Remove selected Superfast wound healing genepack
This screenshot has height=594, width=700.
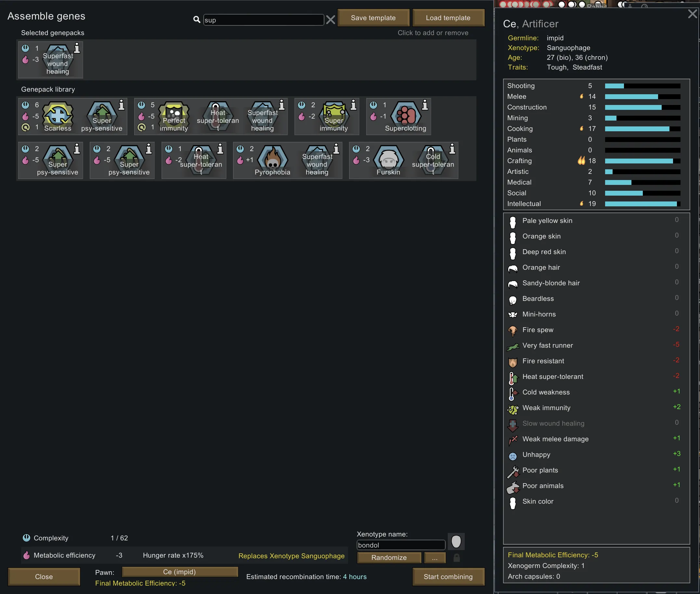coord(58,60)
